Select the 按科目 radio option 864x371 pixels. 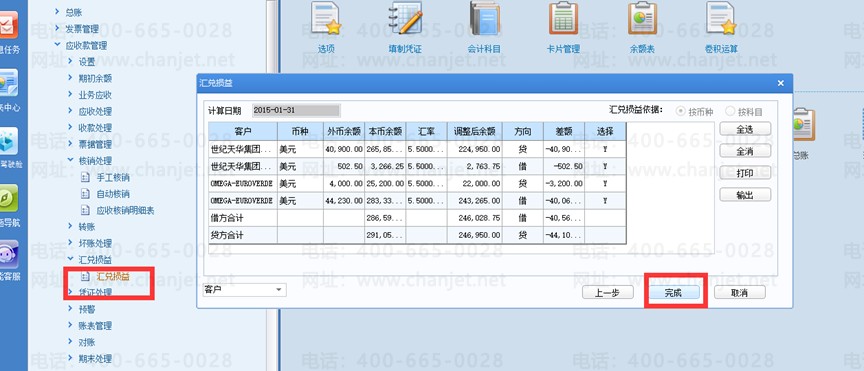(730, 111)
